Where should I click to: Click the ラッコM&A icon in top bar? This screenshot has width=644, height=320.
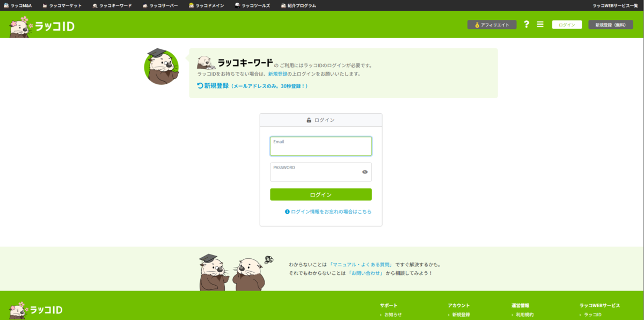(x=6, y=5)
